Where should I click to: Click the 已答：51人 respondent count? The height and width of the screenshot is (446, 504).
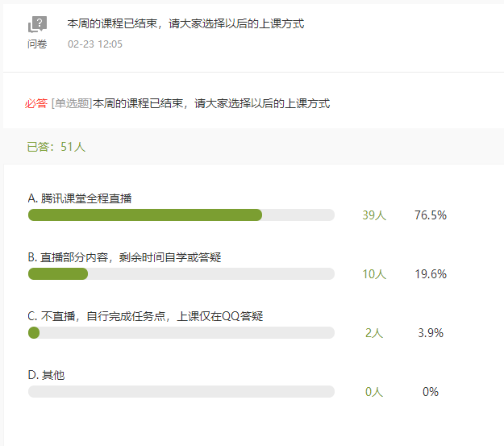pos(56,147)
